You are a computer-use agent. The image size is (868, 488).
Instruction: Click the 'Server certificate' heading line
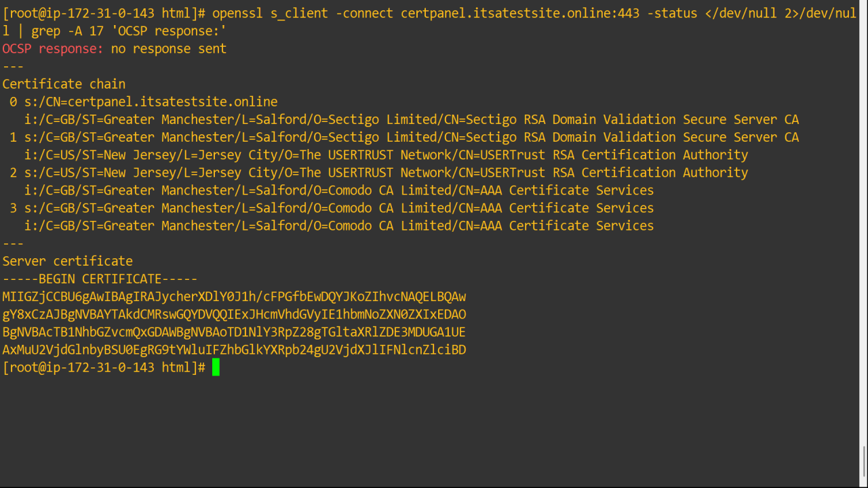tap(67, 261)
